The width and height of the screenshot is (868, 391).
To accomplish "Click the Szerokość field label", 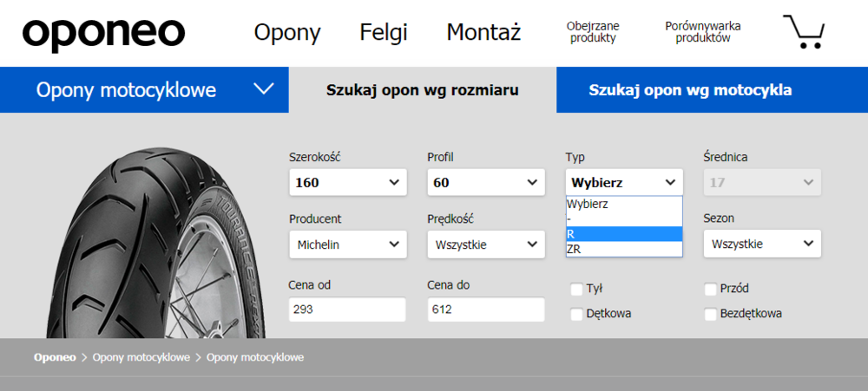I will [315, 158].
